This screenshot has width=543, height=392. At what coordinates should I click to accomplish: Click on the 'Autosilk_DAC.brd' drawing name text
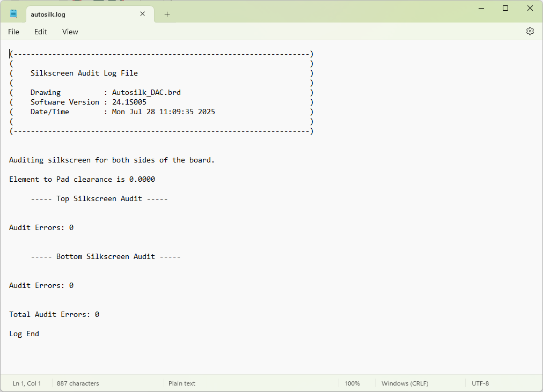(146, 92)
